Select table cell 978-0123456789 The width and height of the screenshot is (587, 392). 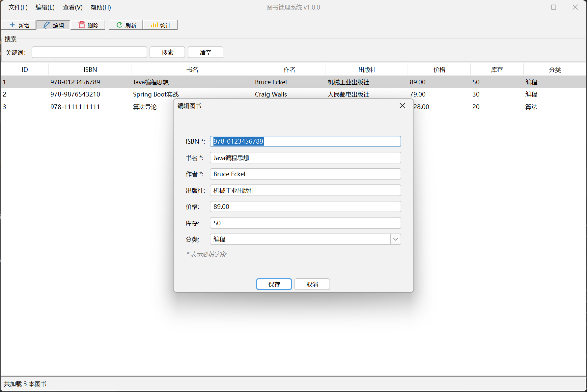[x=75, y=82]
